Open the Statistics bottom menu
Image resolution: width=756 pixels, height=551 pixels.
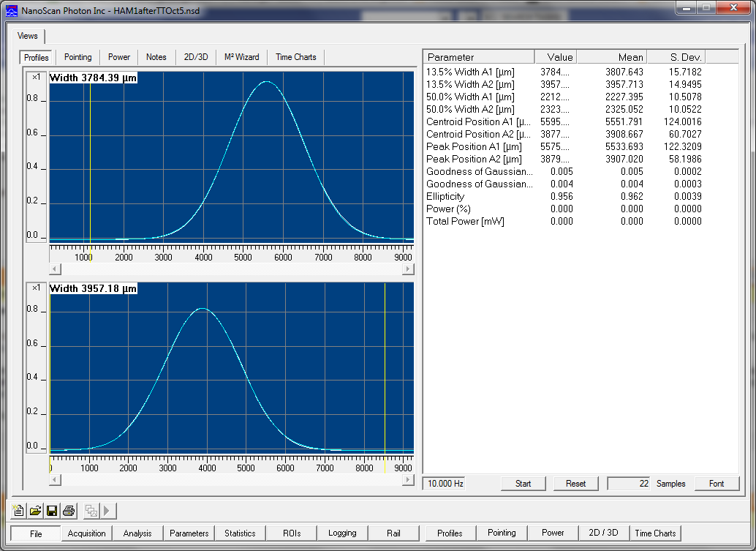pyautogui.click(x=240, y=533)
